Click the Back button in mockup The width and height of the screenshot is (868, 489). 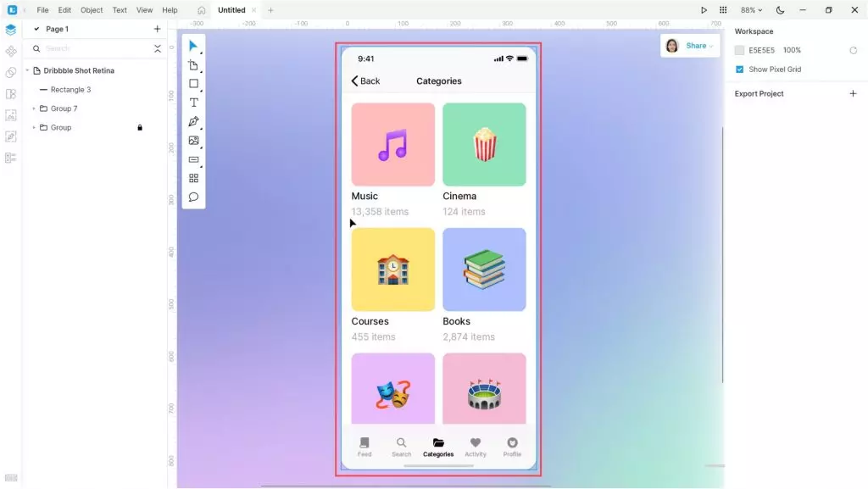click(366, 81)
